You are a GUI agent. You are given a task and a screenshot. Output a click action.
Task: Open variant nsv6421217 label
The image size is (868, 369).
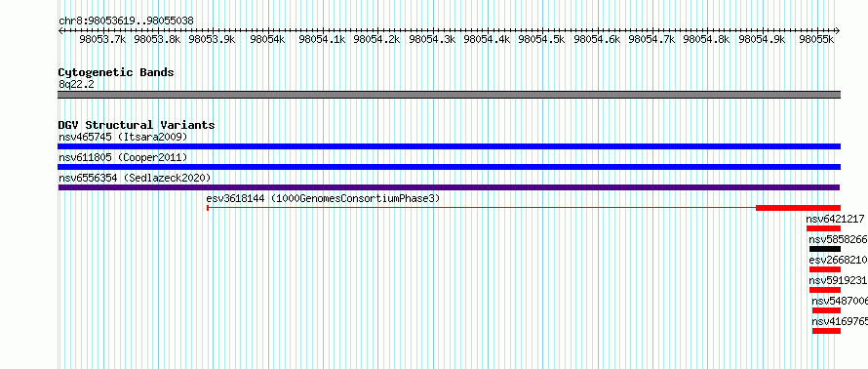pyautogui.click(x=835, y=220)
